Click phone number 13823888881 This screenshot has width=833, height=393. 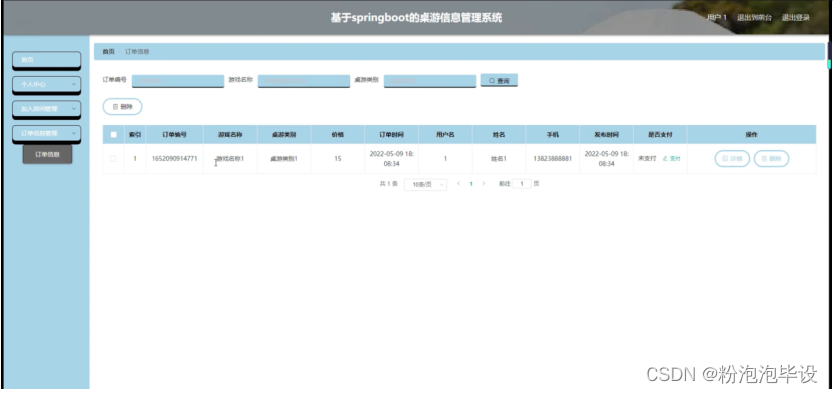tap(552, 158)
